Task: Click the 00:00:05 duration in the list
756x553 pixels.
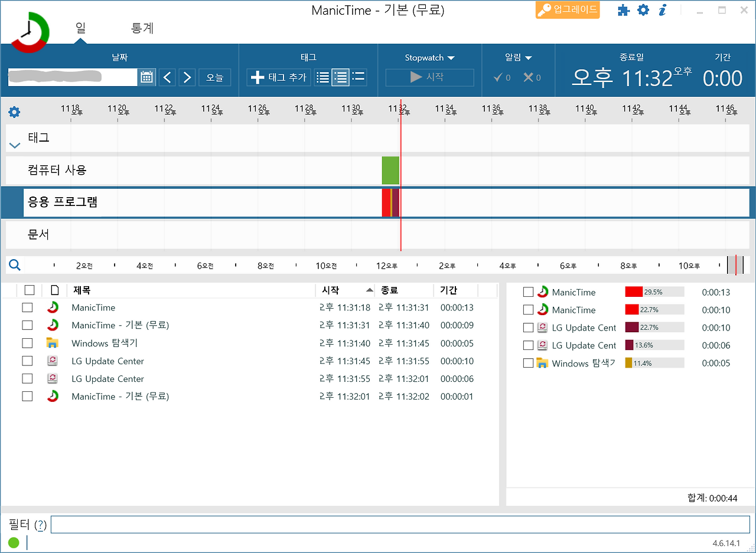Action: (x=457, y=343)
